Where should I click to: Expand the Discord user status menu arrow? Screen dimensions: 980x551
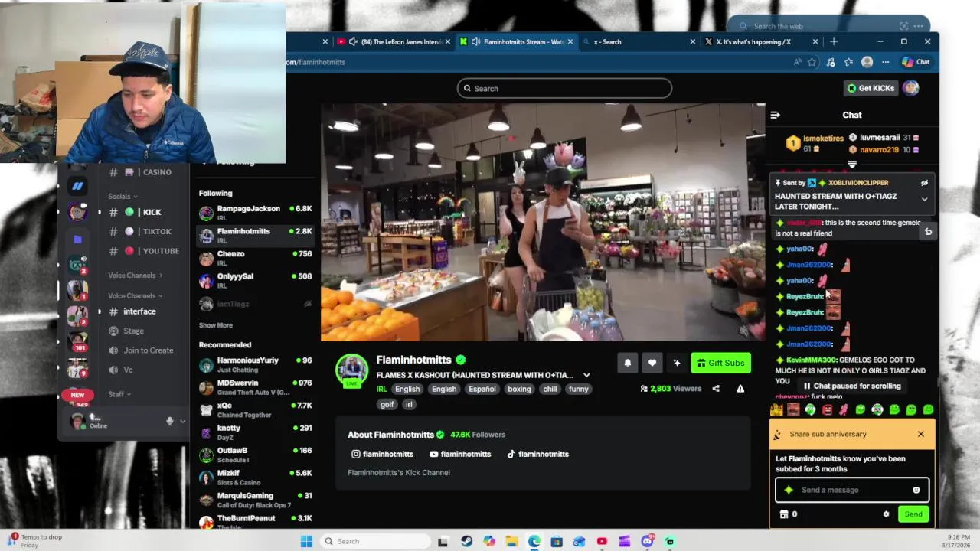point(182,421)
